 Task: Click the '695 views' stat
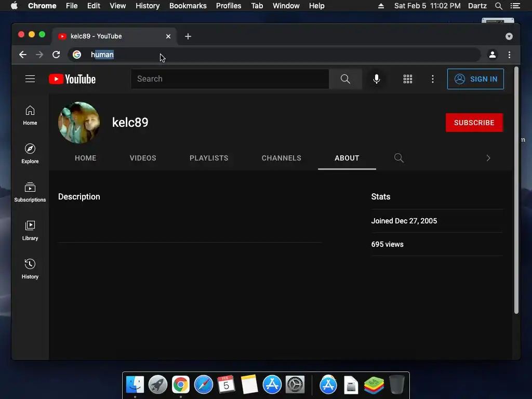387,244
